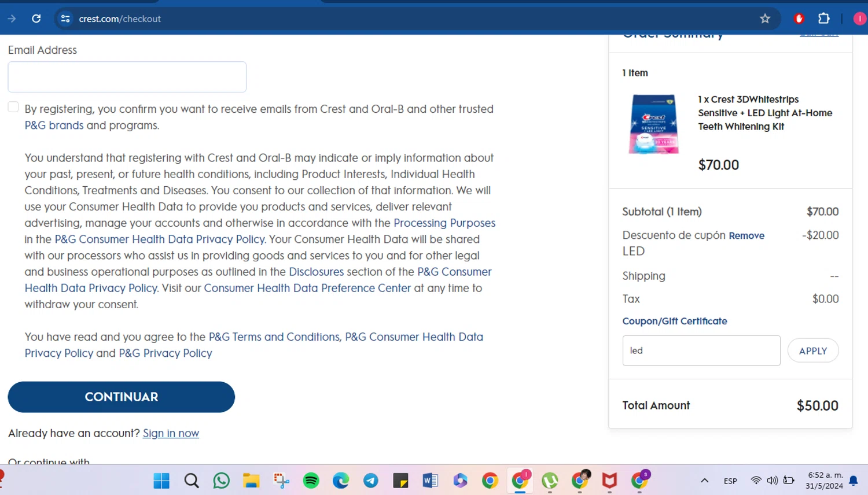Open Windows taskbar search
868x495 pixels.
pyautogui.click(x=192, y=481)
